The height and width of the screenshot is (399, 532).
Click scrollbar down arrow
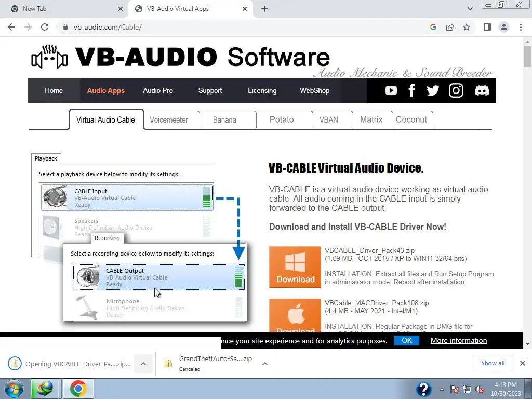pyautogui.click(x=528, y=344)
